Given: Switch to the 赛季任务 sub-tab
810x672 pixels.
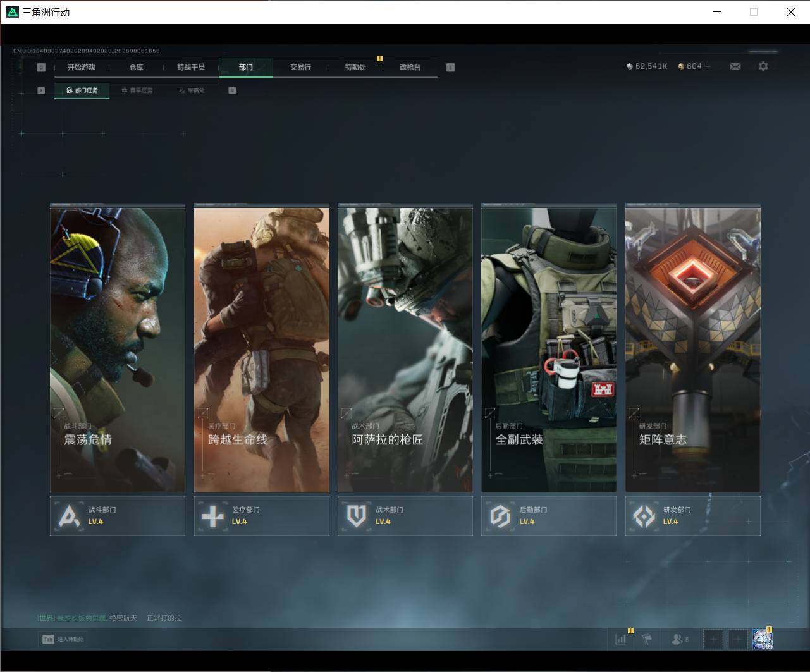Looking at the screenshot, I should pyautogui.click(x=137, y=90).
